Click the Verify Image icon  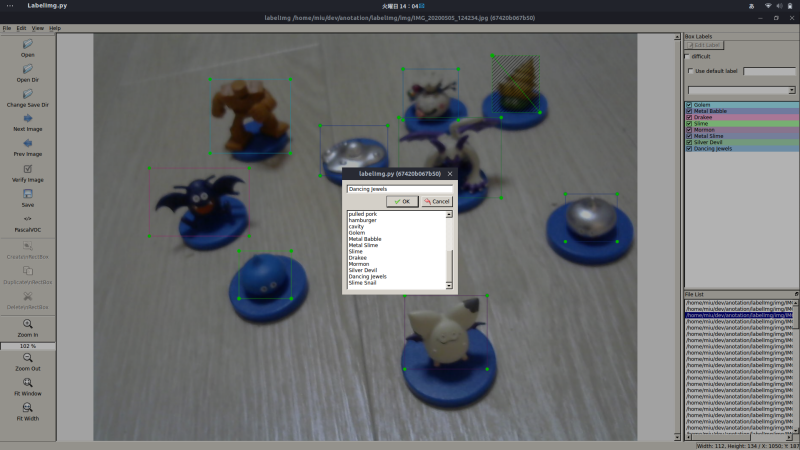pyautogui.click(x=28, y=169)
